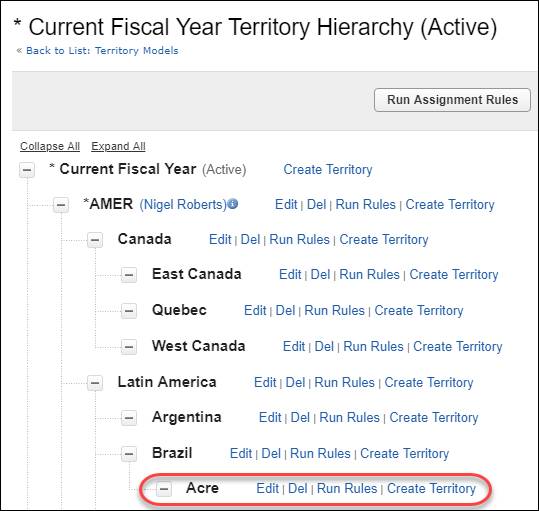Delete the Argentina territory
539x511 pixels.
pos(300,418)
